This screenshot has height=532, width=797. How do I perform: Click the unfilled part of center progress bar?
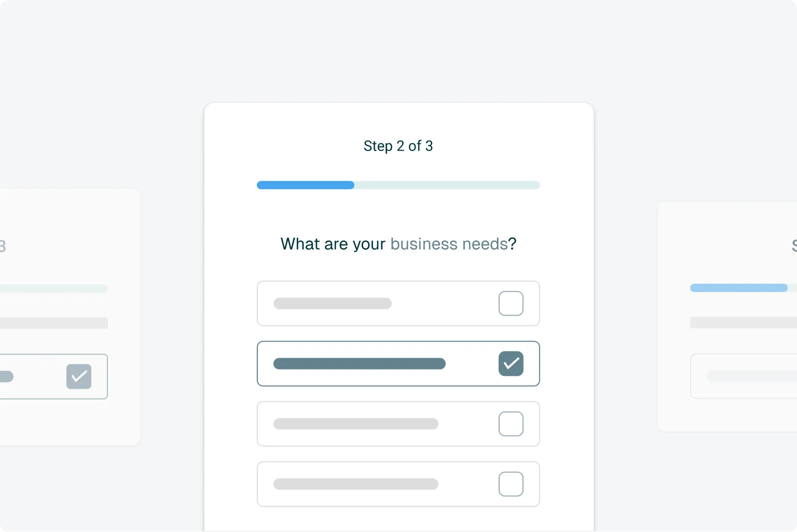(x=446, y=185)
